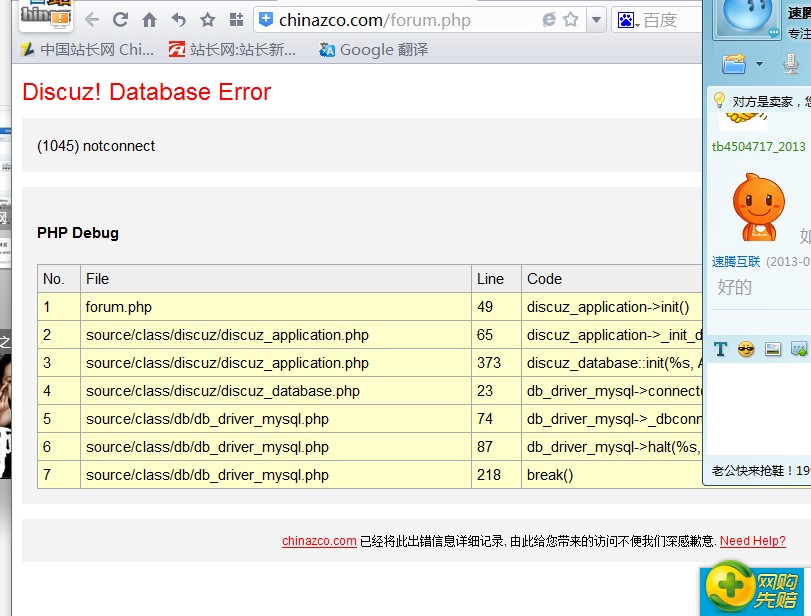Screen dimensions: 811x616
Task: Select the tb4504717_2013 username in chat
Action: click(x=758, y=147)
